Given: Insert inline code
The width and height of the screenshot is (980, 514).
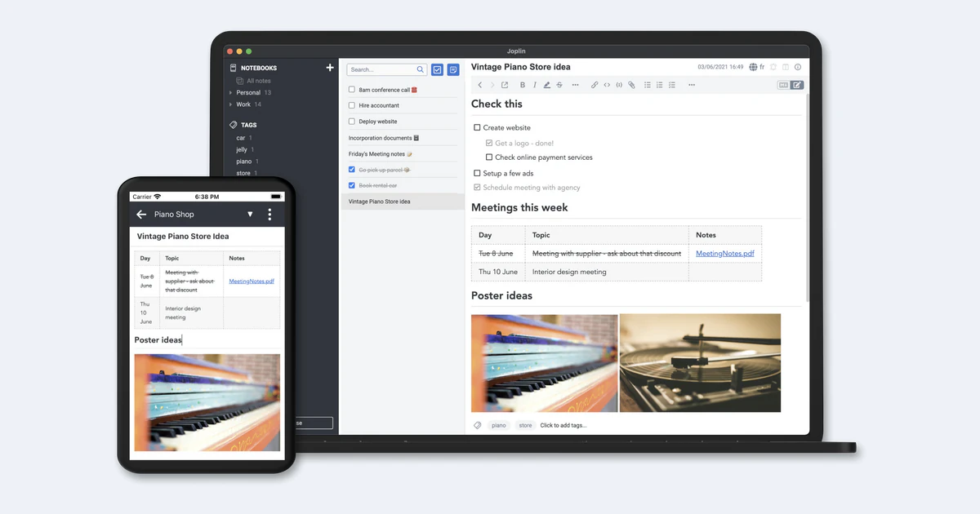Looking at the screenshot, I should [607, 85].
